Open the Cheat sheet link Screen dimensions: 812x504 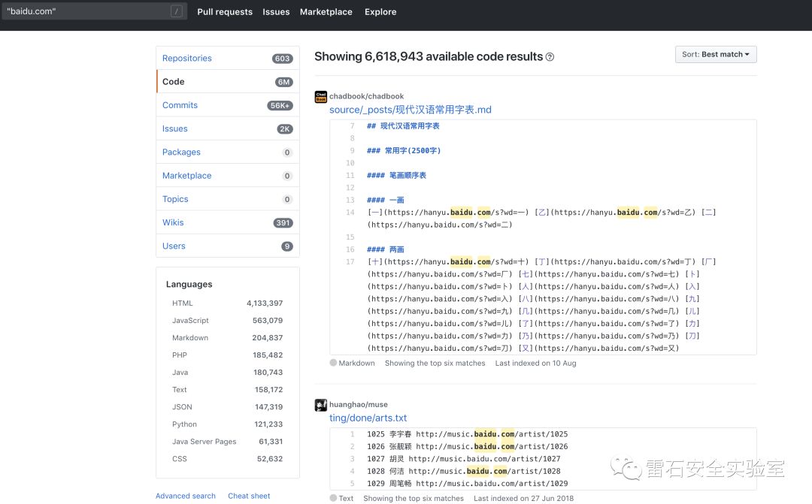249,496
